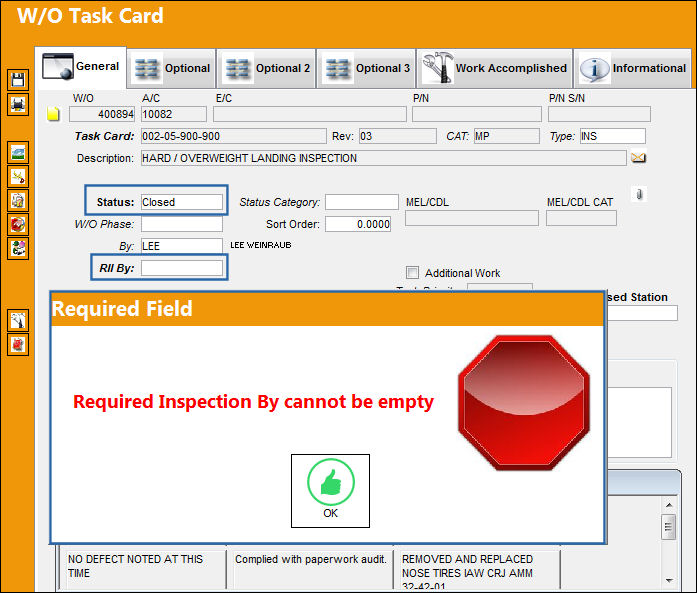Select the Complied with paperwork audit cell

[310, 570]
